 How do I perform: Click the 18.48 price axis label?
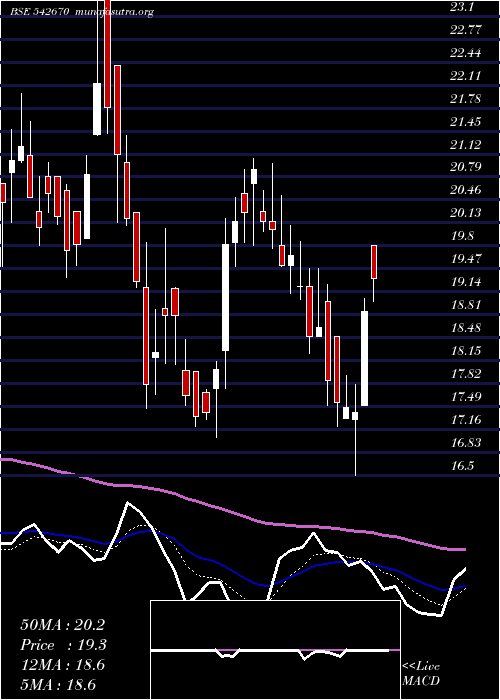pyautogui.click(x=466, y=327)
